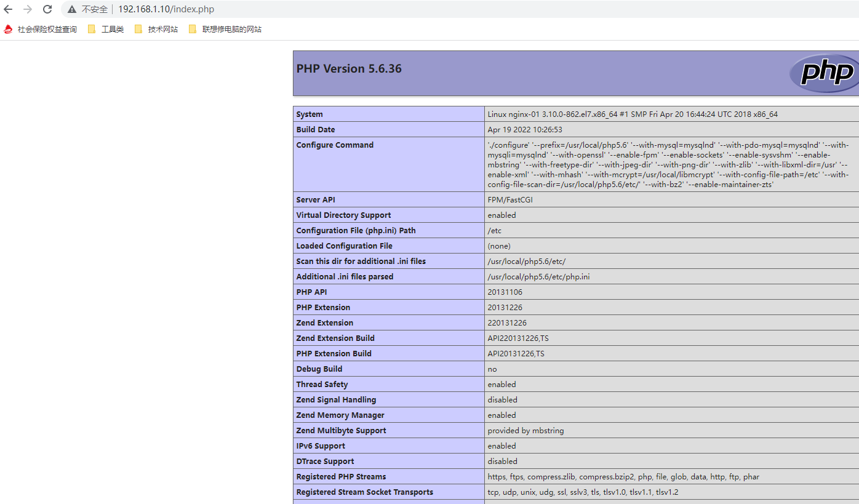Click Registered Stream Socket Transports label

click(x=364, y=492)
